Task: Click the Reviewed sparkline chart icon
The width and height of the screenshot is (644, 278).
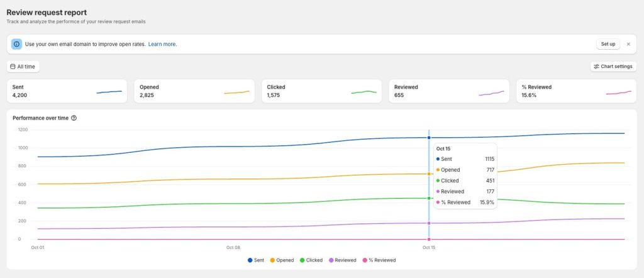Action: [x=491, y=92]
